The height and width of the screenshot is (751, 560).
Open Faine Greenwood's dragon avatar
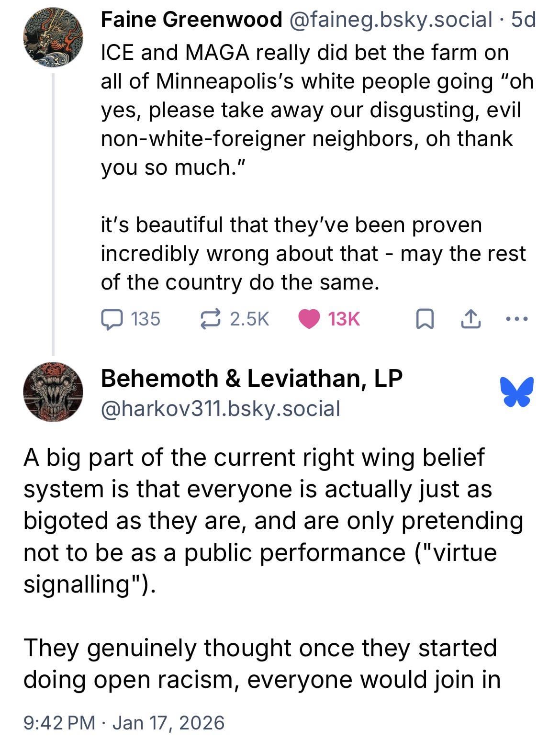pyautogui.click(x=53, y=38)
